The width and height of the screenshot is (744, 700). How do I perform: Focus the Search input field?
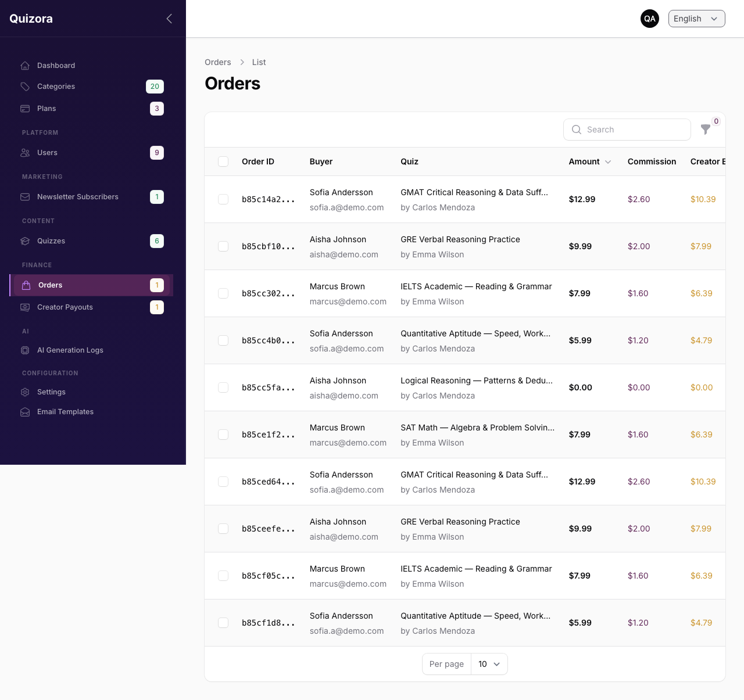[627, 130]
